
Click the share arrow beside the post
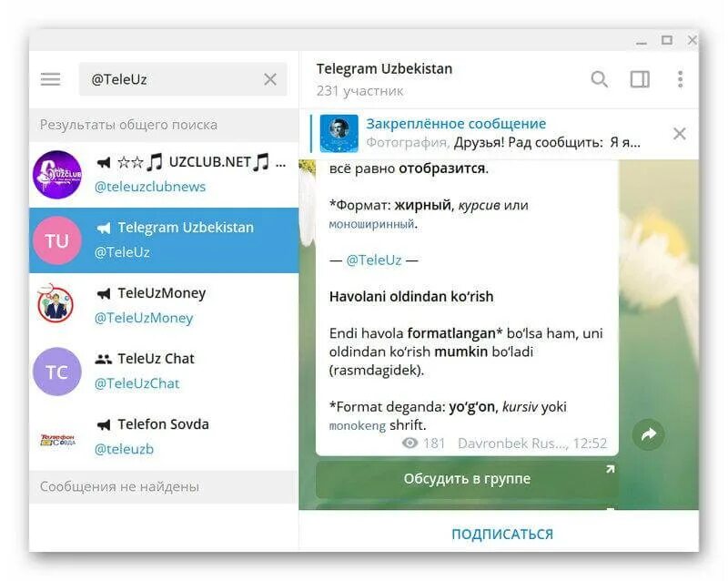click(x=649, y=434)
